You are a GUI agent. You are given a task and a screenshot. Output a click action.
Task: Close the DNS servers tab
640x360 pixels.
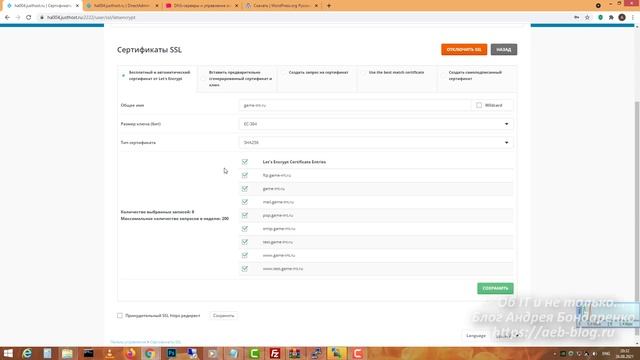click(236, 6)
